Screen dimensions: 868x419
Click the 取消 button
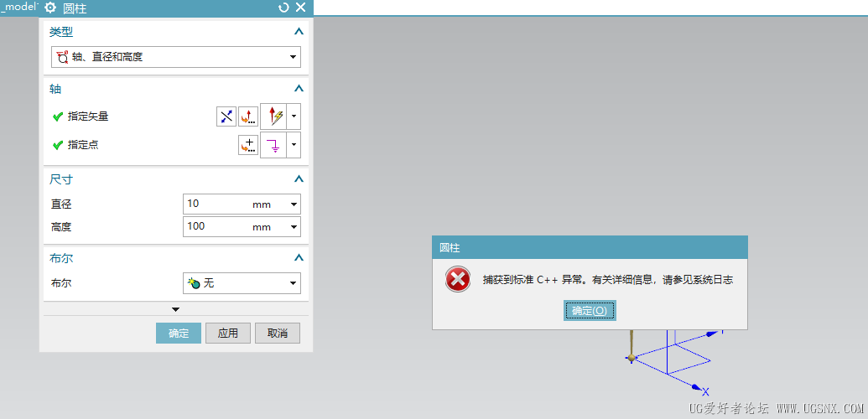278,334
